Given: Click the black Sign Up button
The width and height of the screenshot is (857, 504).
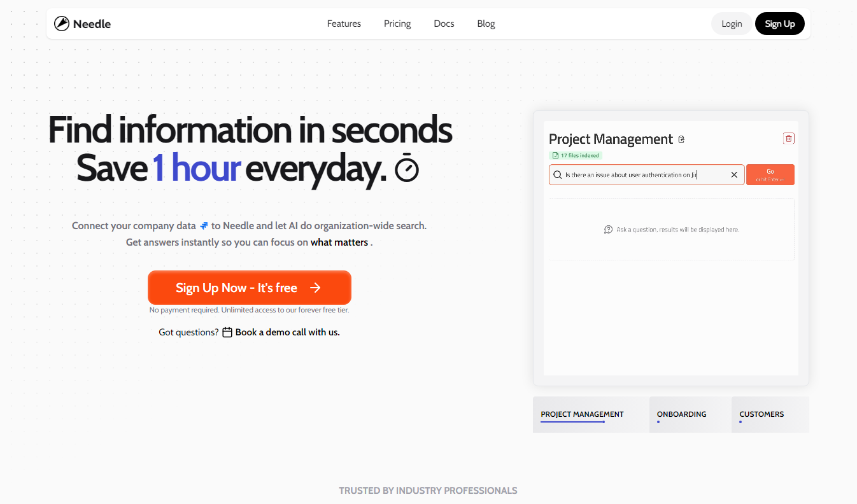Looking at the screenshot, I should 780,24.
